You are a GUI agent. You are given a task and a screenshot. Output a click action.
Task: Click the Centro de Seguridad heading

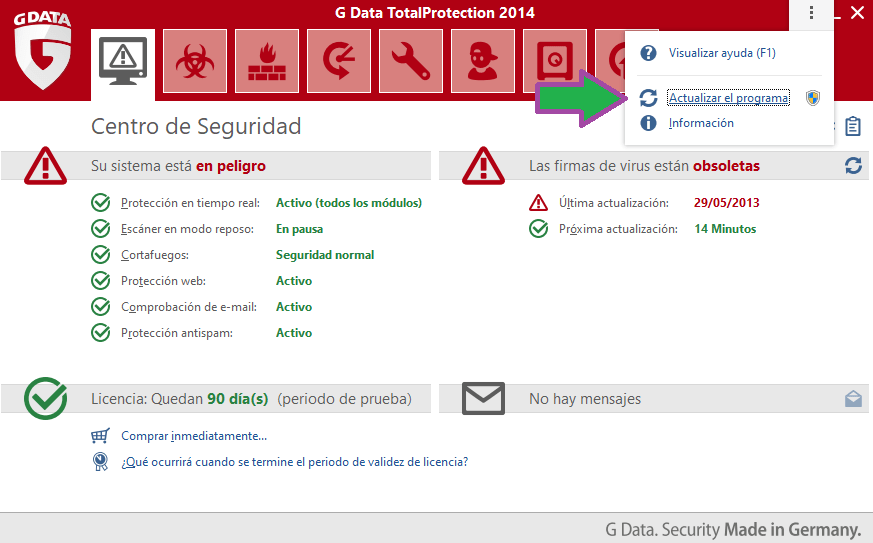coord(196,126)
